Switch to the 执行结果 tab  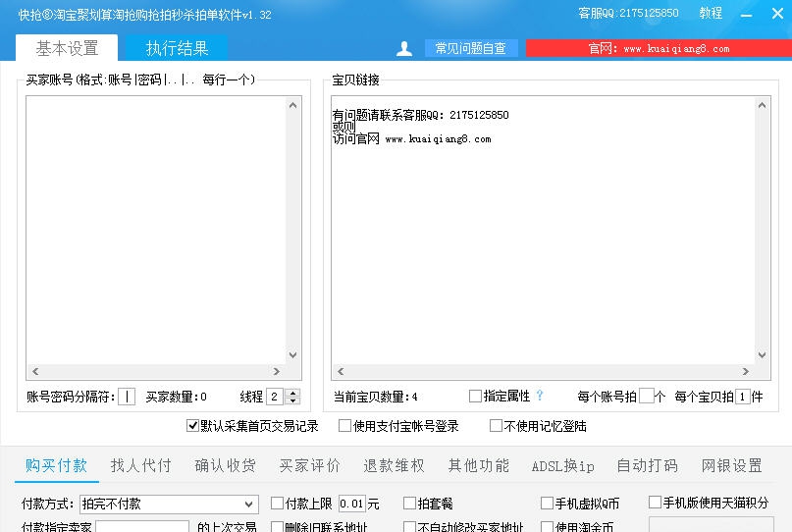(177, 48)
